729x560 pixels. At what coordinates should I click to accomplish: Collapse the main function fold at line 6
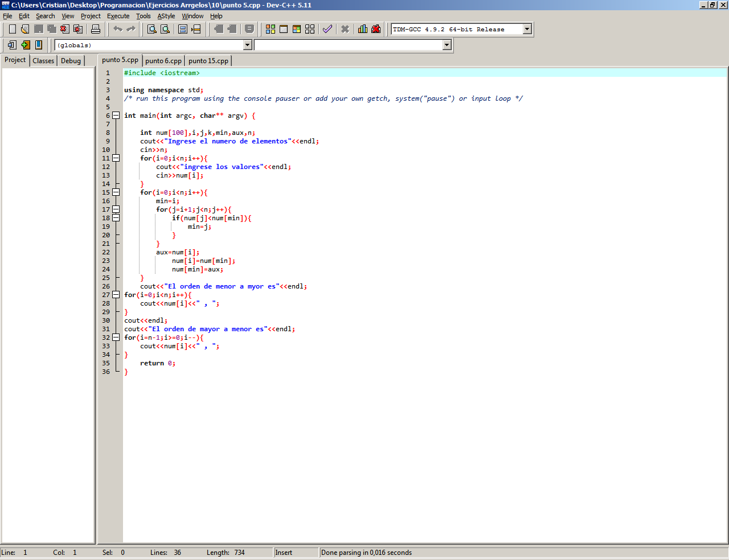coord(116,116)
